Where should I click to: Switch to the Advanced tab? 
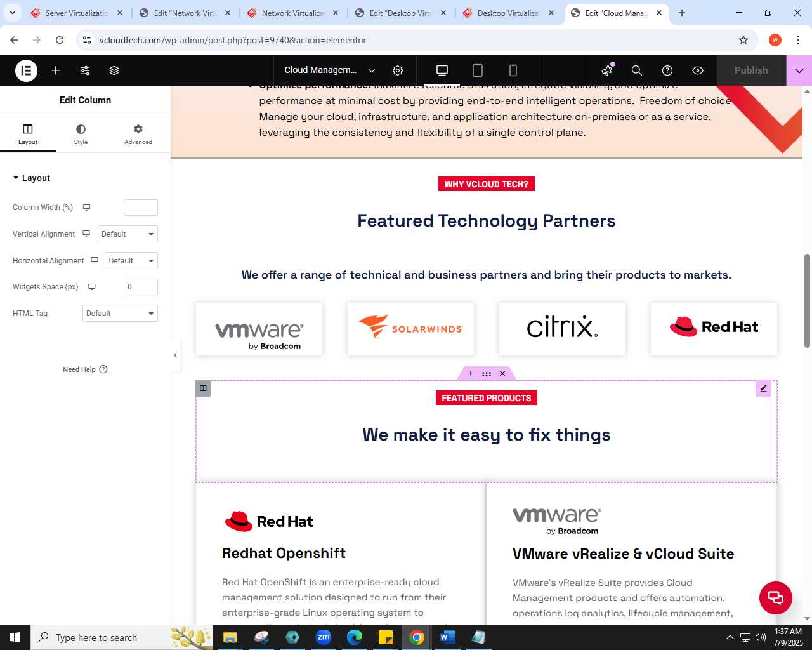pyautogui.click(x=138, y=134)
